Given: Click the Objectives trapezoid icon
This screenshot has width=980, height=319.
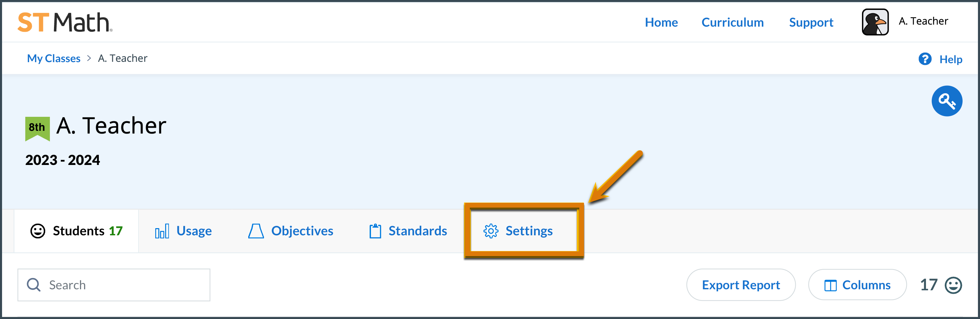Looking at the screenshot, I should click(x=256, y=231).
